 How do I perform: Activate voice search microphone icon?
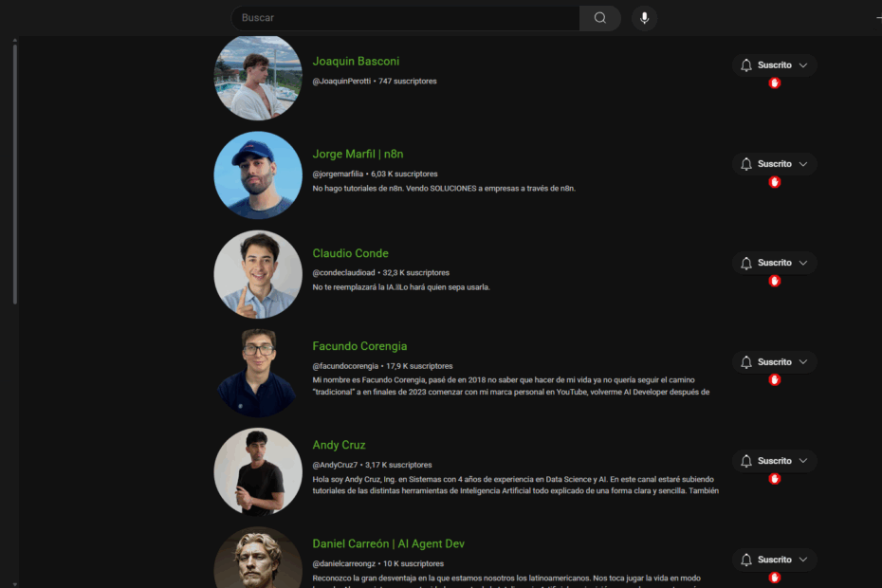click(645, 18)
